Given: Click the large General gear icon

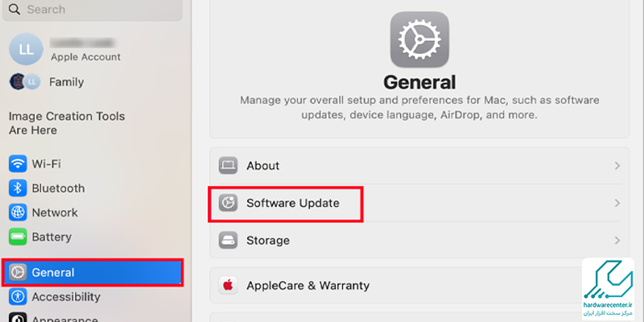Looking at the screenshot, I should 419,40.
